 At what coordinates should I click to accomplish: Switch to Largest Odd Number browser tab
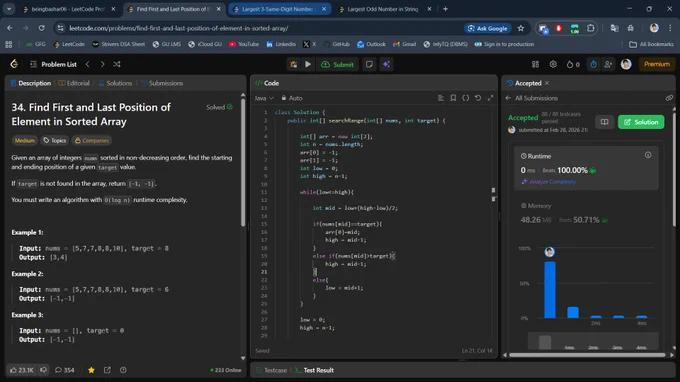coord(383,9)
